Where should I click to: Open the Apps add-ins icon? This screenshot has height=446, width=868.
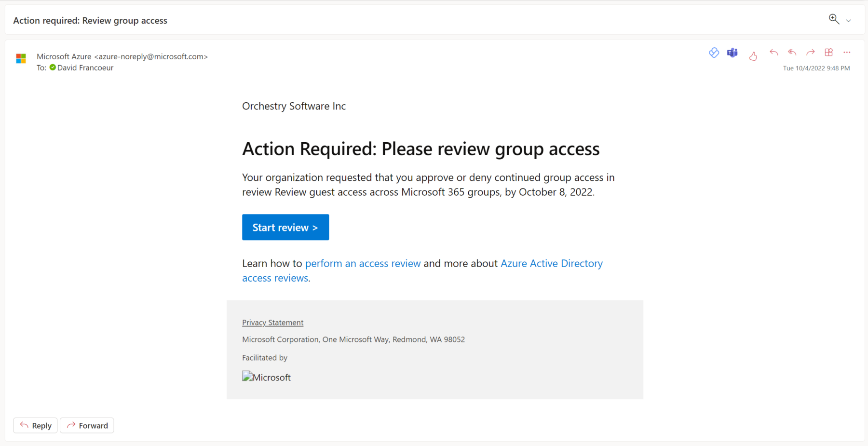click(x=829, y=53)
